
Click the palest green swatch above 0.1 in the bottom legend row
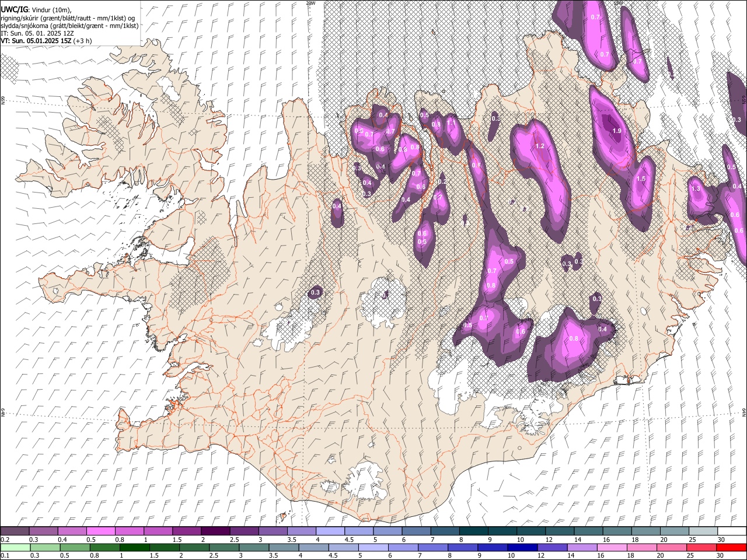tap(15, 548)
